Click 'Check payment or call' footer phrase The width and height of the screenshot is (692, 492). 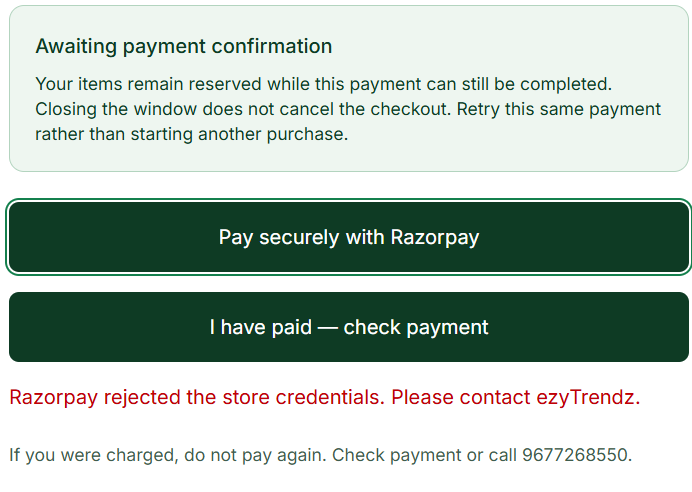(424, 455)
